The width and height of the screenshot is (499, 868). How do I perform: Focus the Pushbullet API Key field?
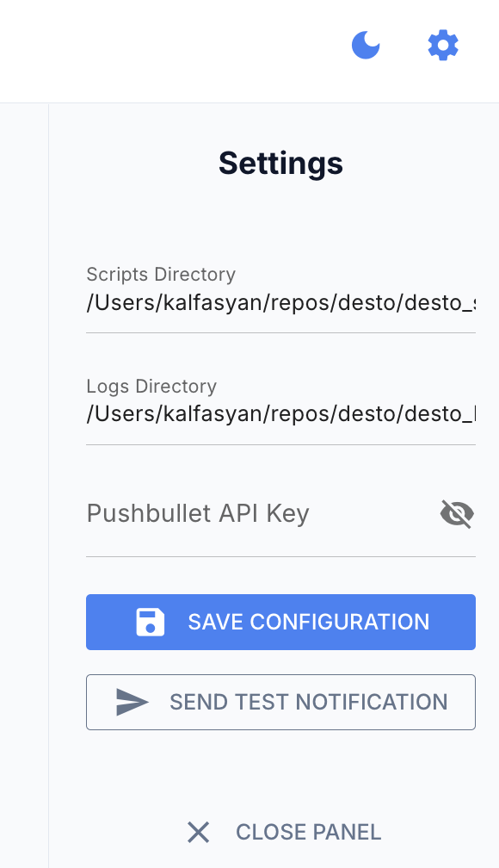[x=260, y=514]
